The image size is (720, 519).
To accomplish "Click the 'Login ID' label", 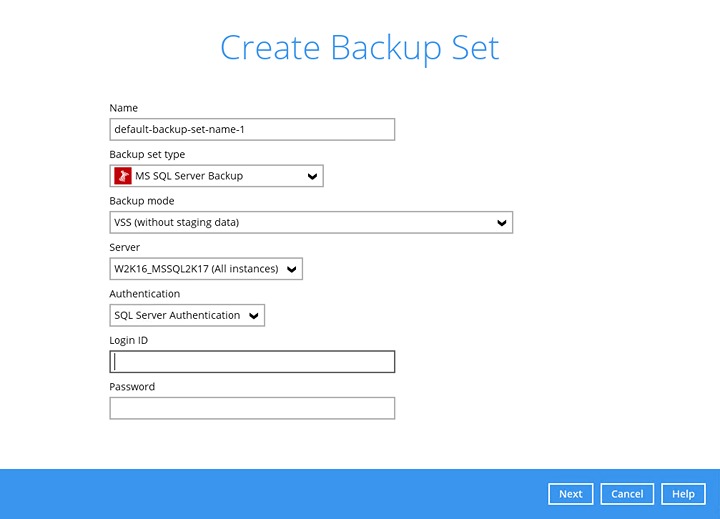I will coord(129,341).
